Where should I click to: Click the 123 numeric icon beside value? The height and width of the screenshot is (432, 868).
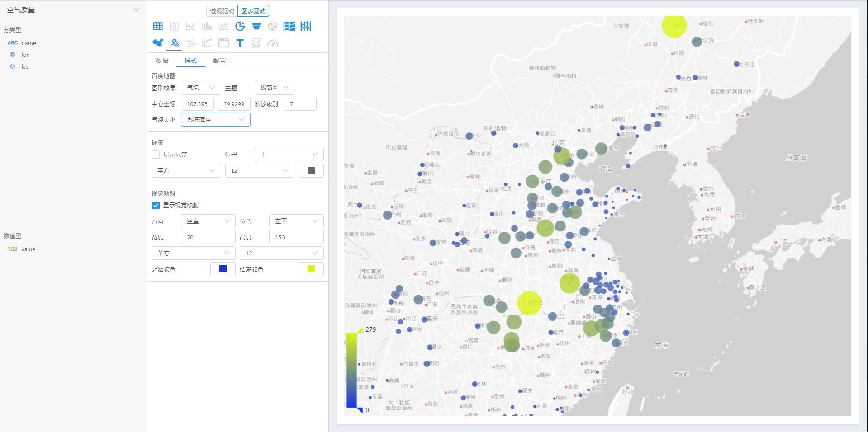pos(12,249)
